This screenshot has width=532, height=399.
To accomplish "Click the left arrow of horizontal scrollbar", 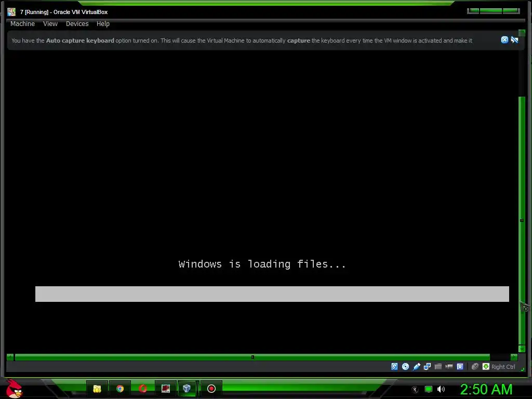I will (10, 357).
